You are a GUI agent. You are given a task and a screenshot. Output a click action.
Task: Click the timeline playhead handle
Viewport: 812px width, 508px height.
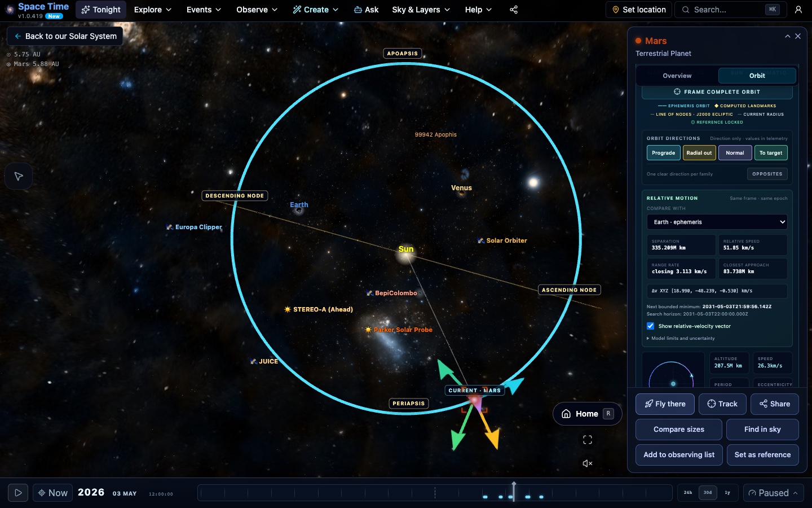(514, 491)
